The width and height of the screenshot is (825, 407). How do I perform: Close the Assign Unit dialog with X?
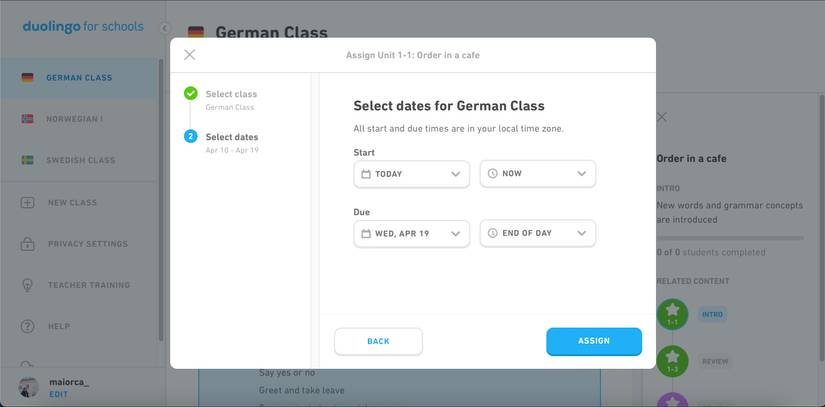[190, 55]
